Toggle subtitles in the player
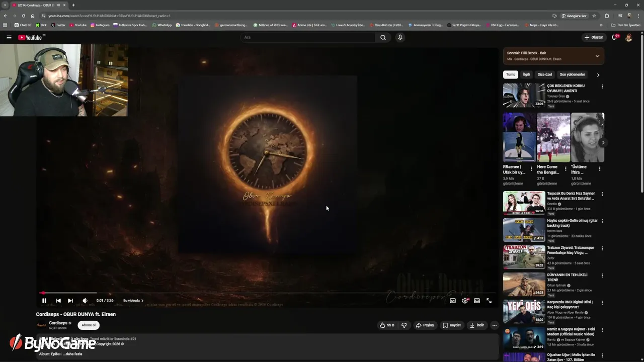This screenshot has width=644, height=362. (453, 301)
